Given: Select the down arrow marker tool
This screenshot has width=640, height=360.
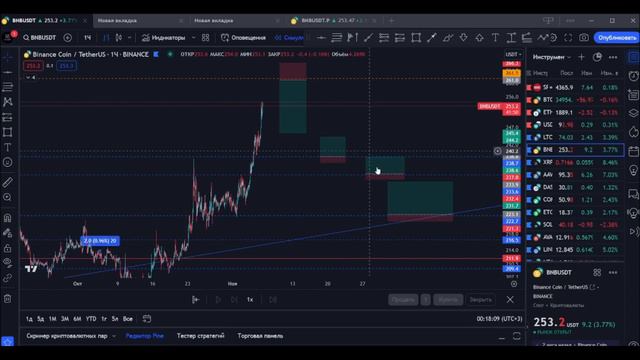Looking at the screenshot, I should pyautogui.click(x=463, y=38).
